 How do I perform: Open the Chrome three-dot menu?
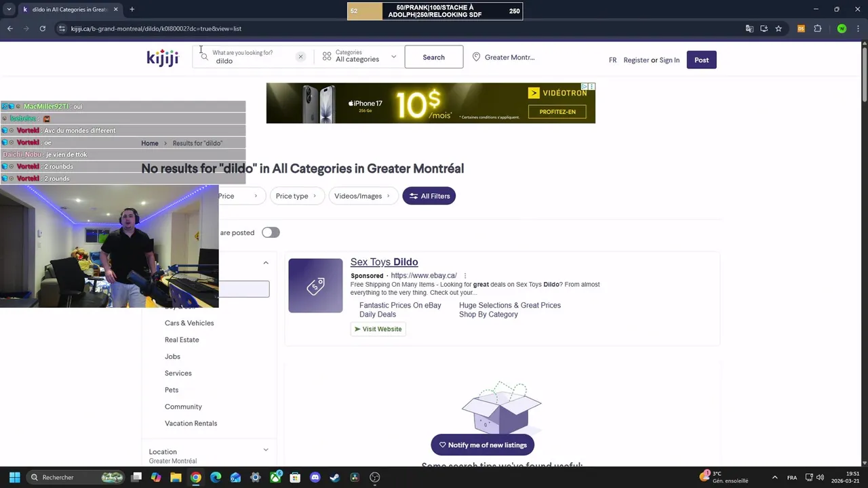click(856, 28)
